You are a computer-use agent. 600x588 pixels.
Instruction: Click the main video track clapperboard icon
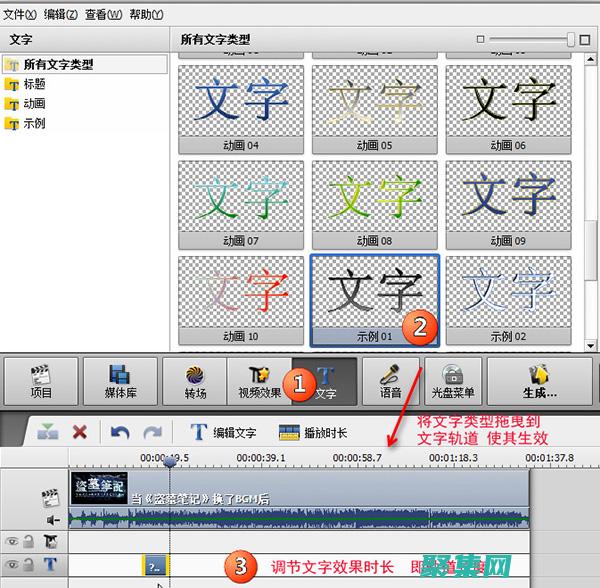[x=51, y=498]
